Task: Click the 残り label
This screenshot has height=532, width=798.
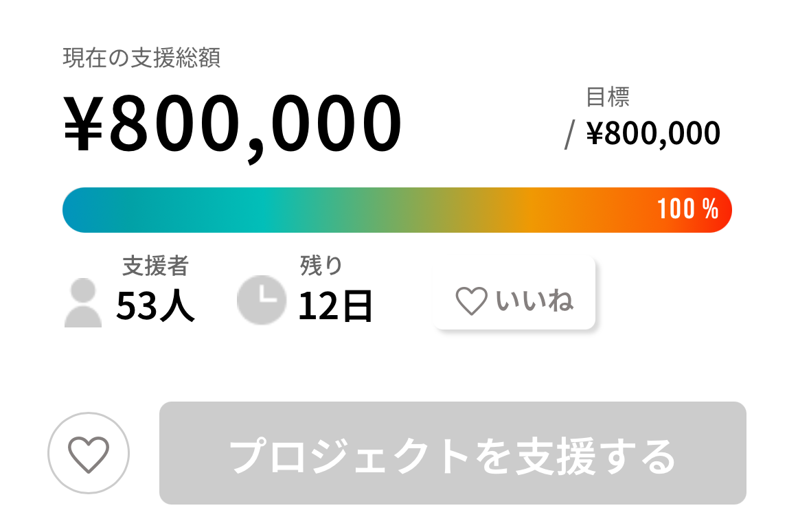Action: [x=321, y=265]
